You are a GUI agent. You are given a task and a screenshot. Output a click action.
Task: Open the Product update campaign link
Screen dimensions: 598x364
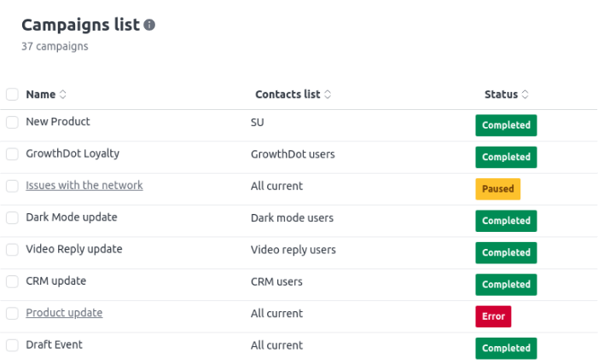64,313
